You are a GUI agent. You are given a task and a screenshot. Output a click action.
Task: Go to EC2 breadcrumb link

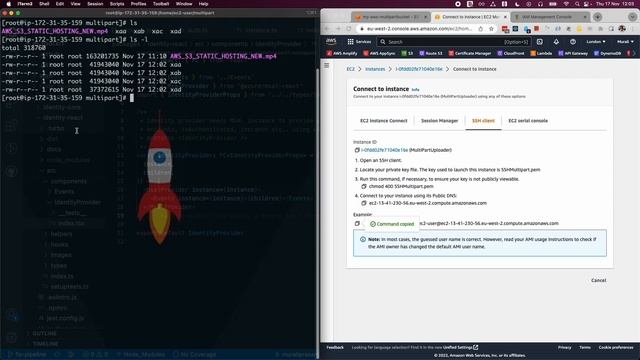coord(350,69)
